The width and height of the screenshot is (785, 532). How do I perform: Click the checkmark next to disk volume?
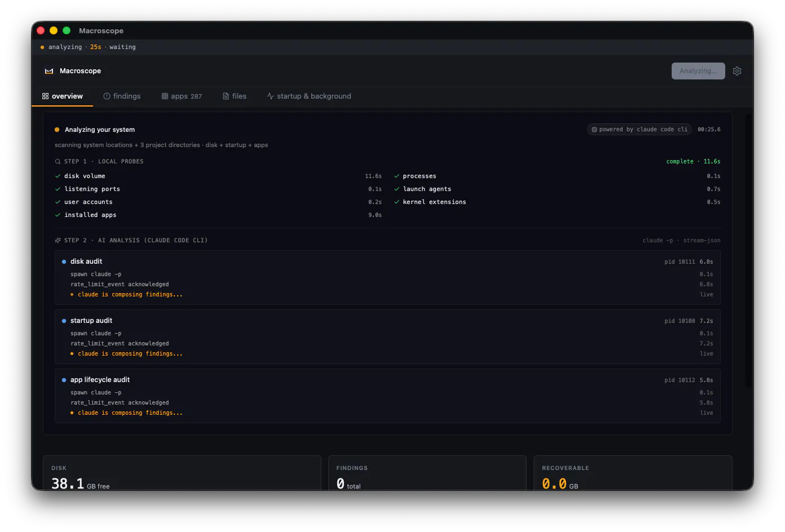58,176
